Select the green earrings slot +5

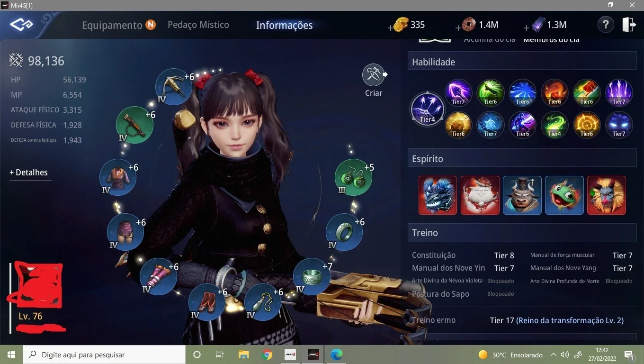tap(353, 177)
